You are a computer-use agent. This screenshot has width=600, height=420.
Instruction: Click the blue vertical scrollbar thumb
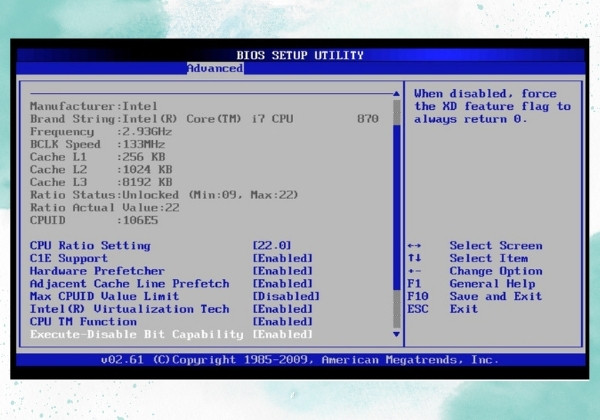click(x=396, y=207)
